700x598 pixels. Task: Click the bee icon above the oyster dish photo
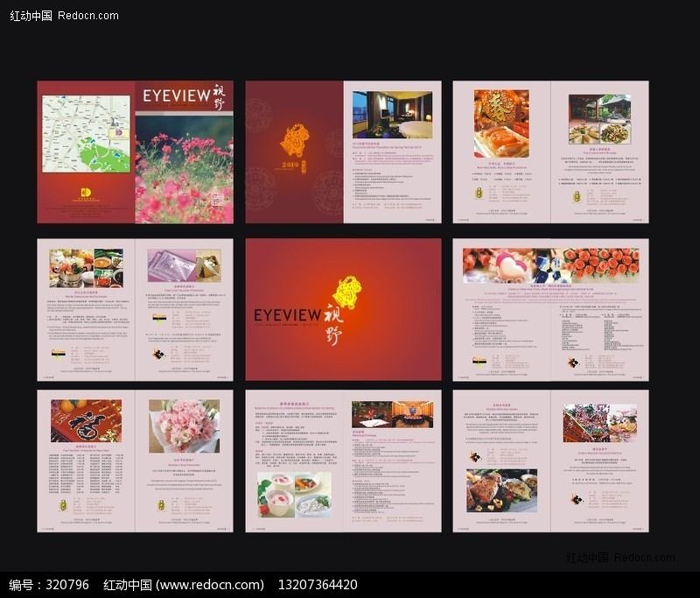click(474, 456)
